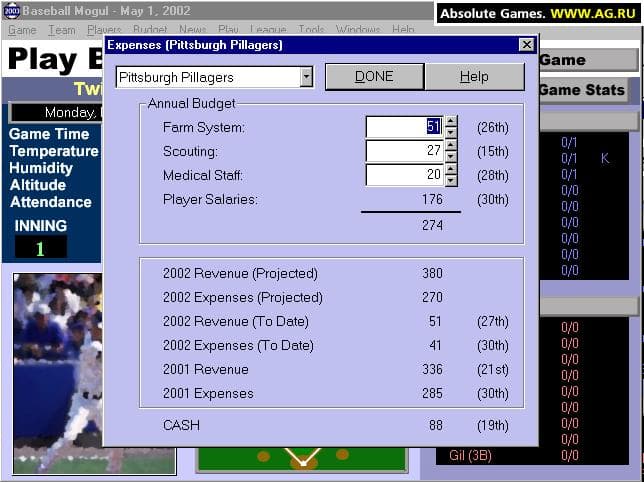
Task: Close the Expenses dialog
Action: pos(527,44)
